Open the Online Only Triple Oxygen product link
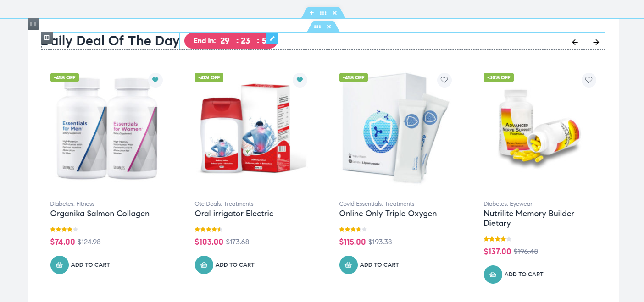 pyautogui.click(x=388, y=214)
